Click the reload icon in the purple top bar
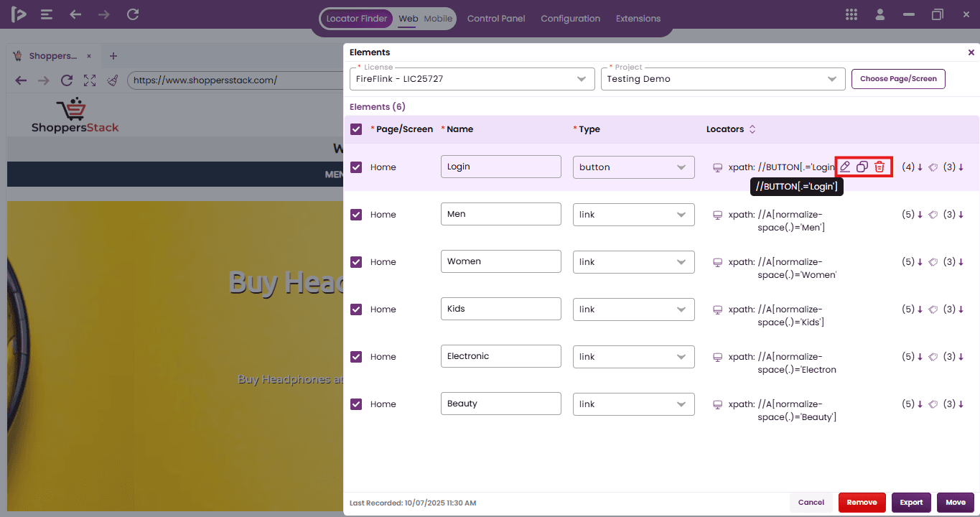 pos(133,14)
